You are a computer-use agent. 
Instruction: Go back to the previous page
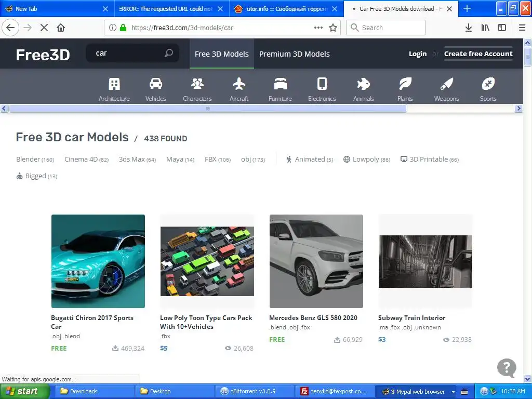(10, 28)
